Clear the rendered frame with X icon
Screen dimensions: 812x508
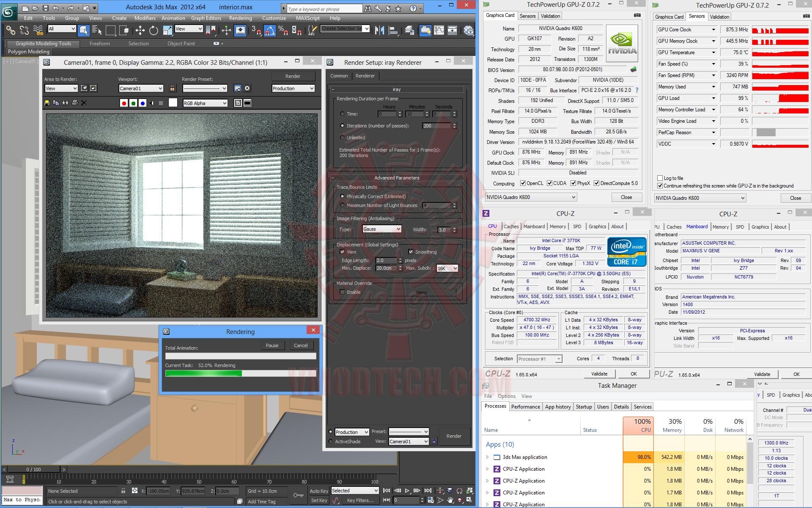84,103
